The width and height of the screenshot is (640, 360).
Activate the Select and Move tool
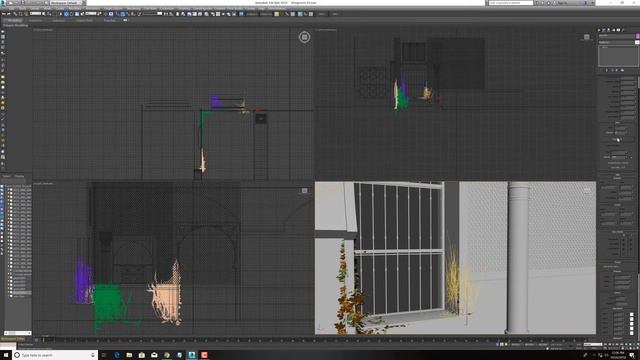66,14
